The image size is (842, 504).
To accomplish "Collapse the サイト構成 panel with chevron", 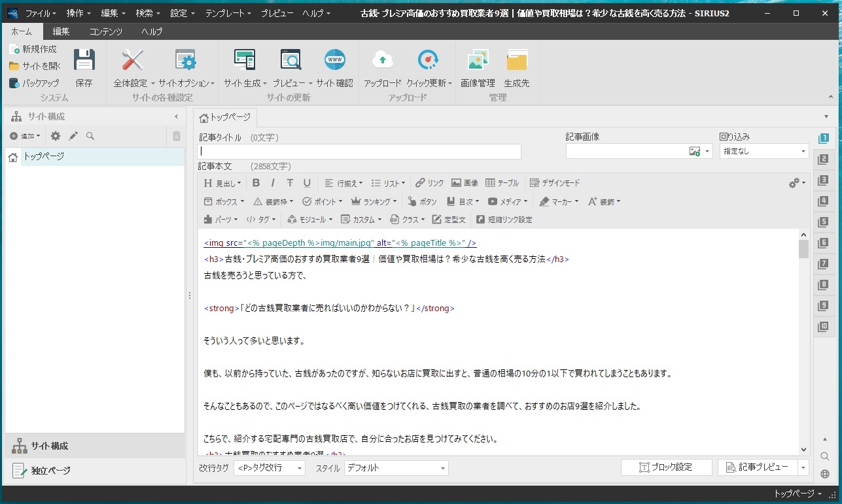I will click(176, 116).
